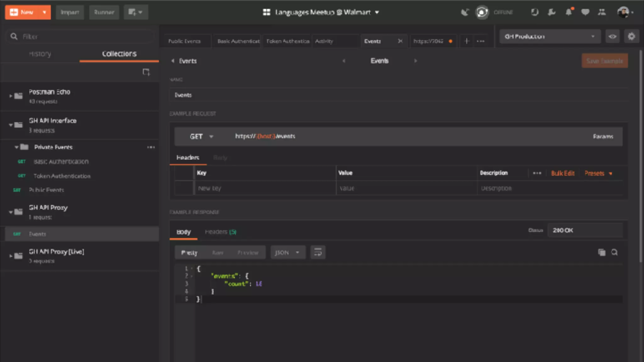
Task: Expand the Postman Echo collection
Action: click(11, 96)
